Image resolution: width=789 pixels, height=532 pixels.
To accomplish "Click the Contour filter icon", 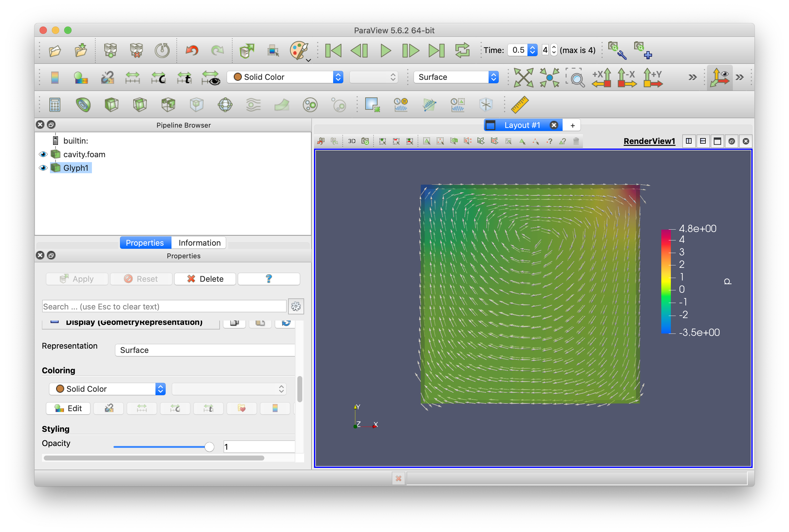I will (x=83, y=104).
